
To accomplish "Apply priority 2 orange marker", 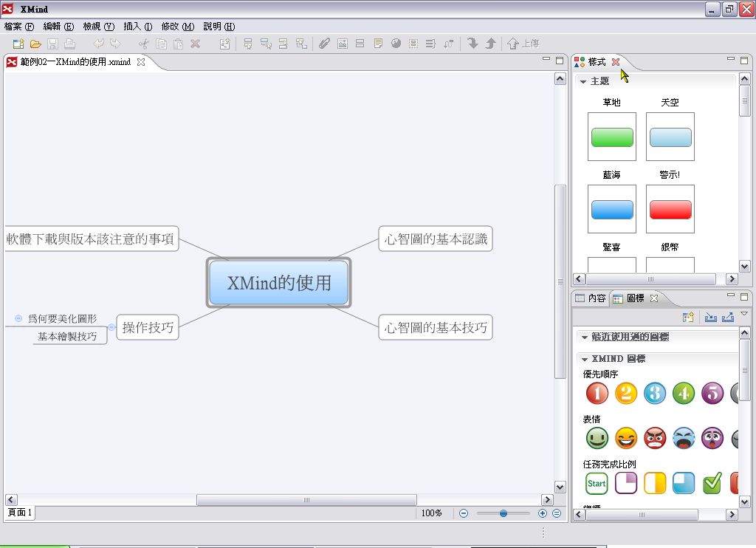I will click(x=626, y=393).
